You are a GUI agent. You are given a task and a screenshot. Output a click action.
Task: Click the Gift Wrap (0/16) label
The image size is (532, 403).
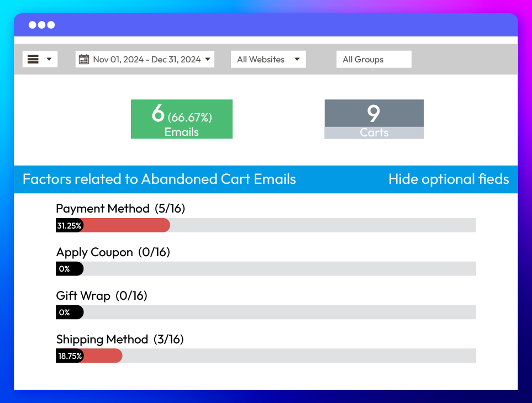tap(102, 295)
